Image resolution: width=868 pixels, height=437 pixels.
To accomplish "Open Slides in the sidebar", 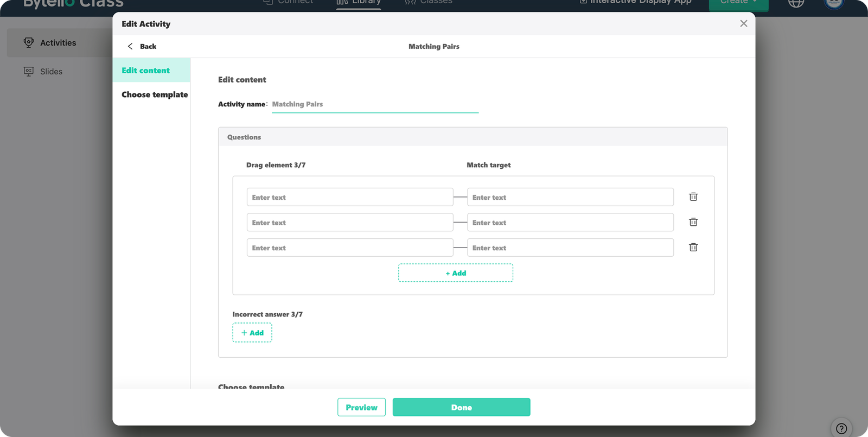I will (x=51, y=72).
